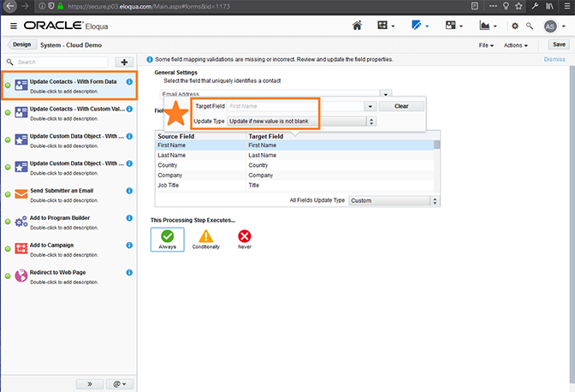Viewport: 575px width, 392px height.
Task: Open the @ options dropdown at panel bottom
Action: pos(120,384)
